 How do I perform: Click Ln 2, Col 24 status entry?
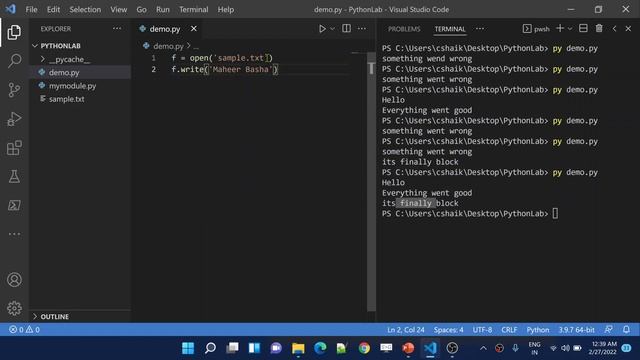click(406, 329)
